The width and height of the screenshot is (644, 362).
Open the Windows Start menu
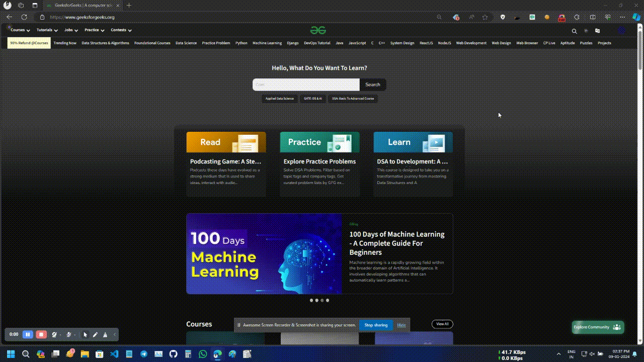11,354
